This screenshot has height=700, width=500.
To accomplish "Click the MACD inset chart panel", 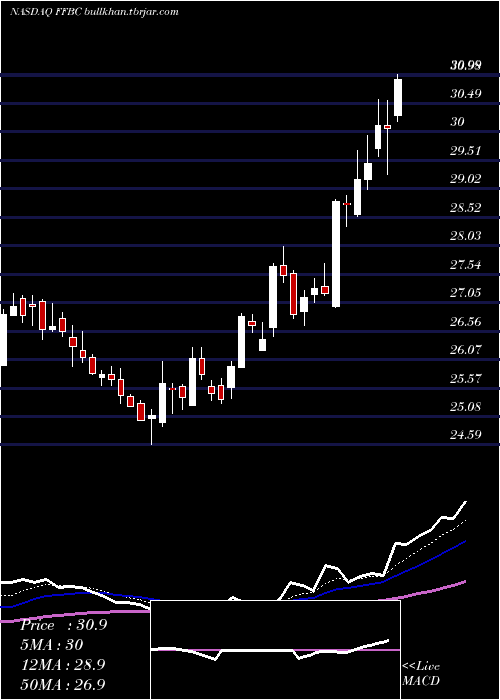I will [x=275, y=650].
